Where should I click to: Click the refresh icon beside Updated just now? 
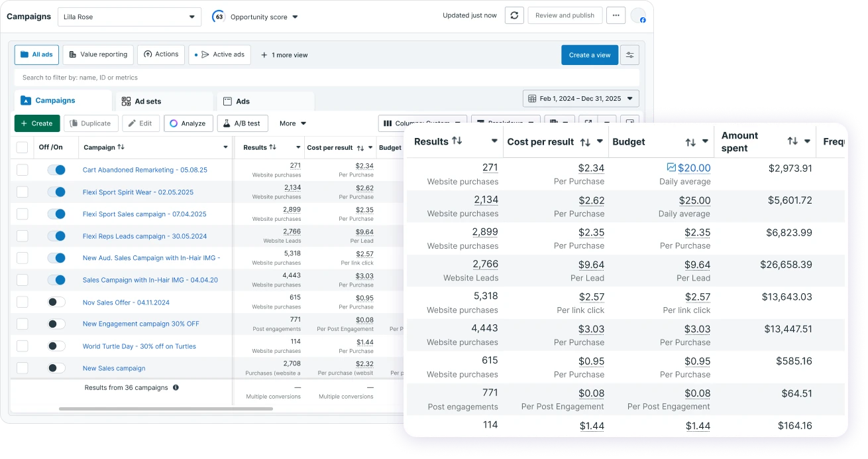[514, 16]
